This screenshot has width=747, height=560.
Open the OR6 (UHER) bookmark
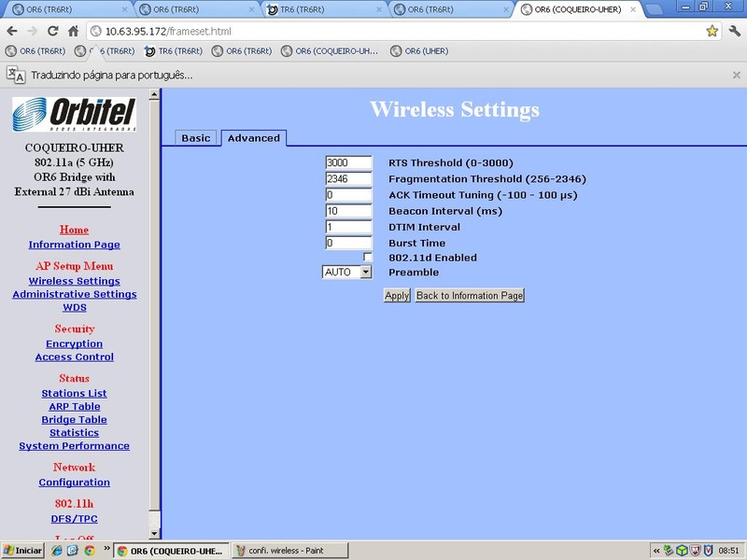(x=419, y=51)
